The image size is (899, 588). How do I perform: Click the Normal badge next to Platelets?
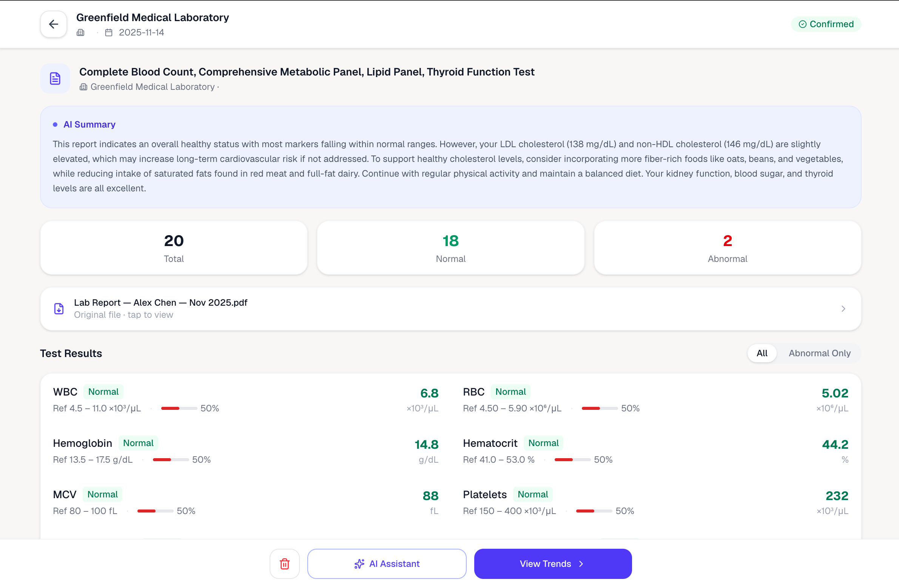click(x=533, y=494)
